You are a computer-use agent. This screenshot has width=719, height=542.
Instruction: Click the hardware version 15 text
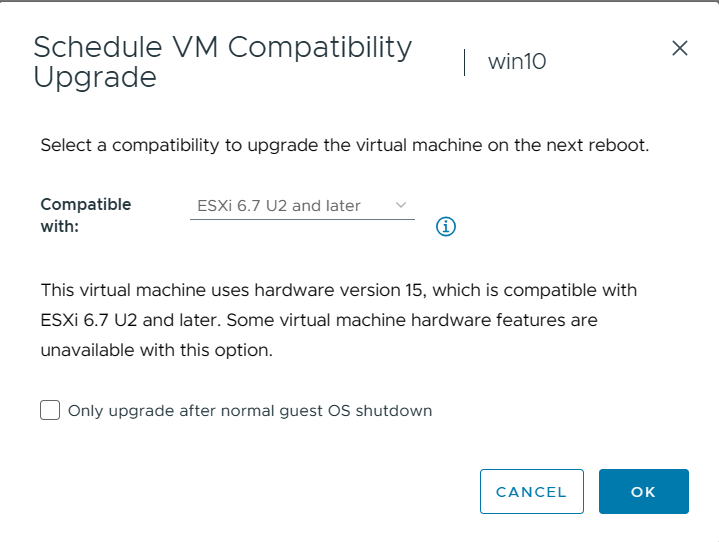point(337,290)
